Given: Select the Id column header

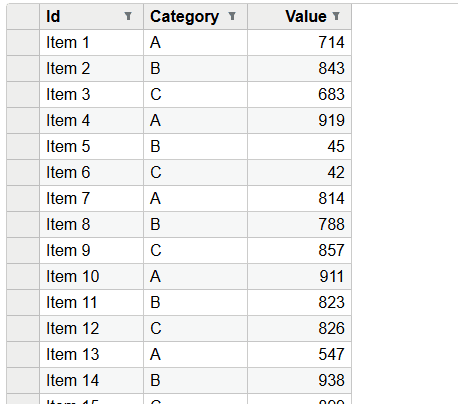Looking at the screenshot, I should point(92,16).
